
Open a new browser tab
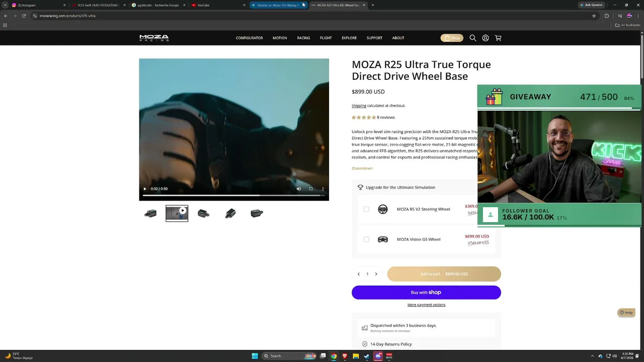coord(372,5)
